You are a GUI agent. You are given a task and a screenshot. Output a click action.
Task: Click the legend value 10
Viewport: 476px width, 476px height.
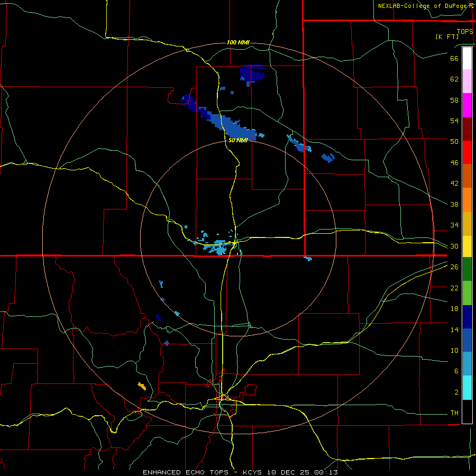[x=454, y=350]
